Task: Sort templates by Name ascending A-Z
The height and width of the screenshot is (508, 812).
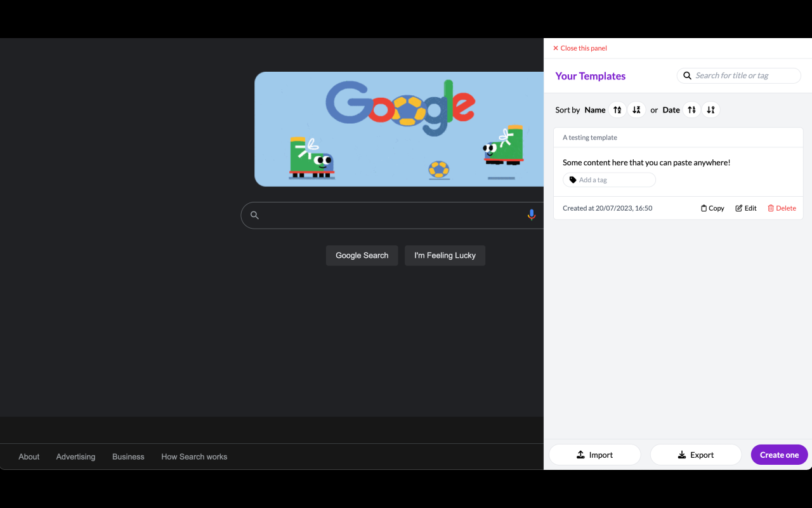Action: (617, 109)
